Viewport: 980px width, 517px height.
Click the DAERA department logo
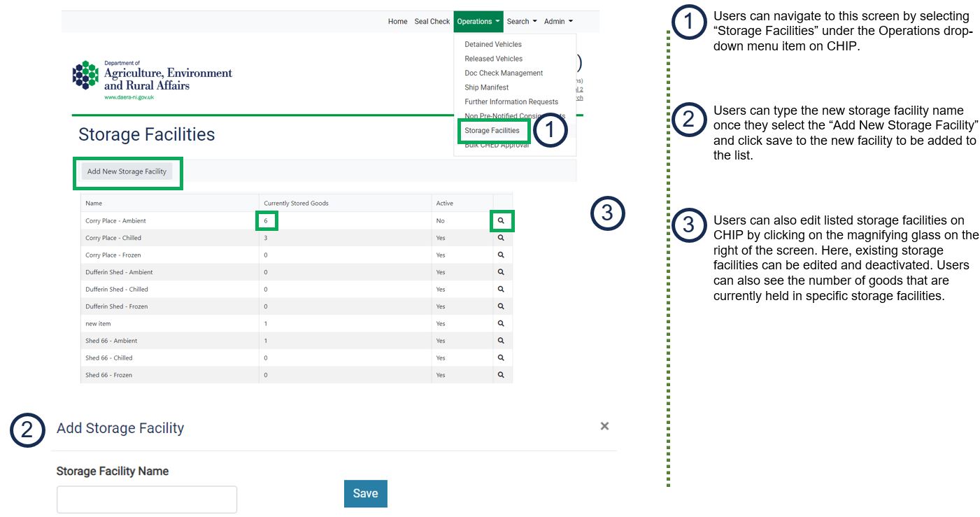coord(152,80)
